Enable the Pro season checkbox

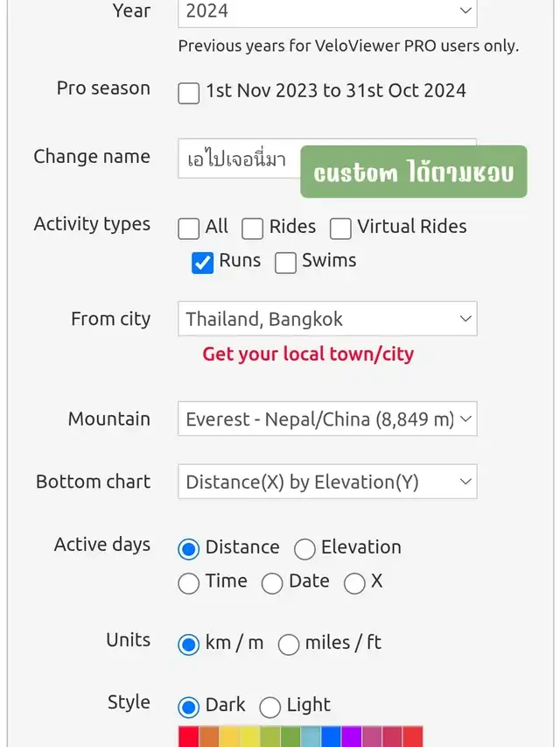coord(189,92)
